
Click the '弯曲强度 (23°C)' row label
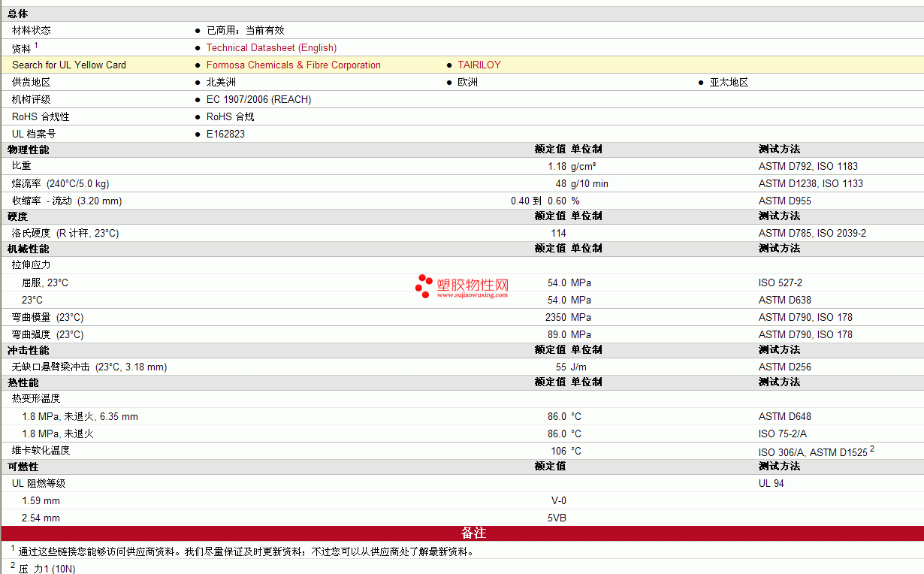(48, 334)
